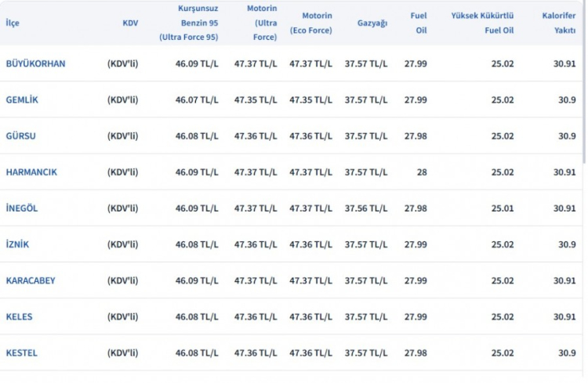The width and height of the screenshot is (588, 383).
Task: Select the KELES district link
Action: 19,316
